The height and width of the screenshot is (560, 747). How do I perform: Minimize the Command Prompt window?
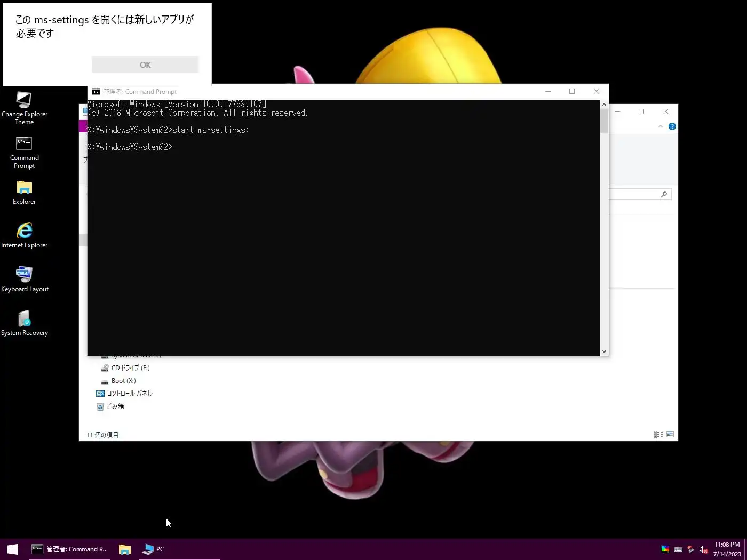click(x=547, y=91)
